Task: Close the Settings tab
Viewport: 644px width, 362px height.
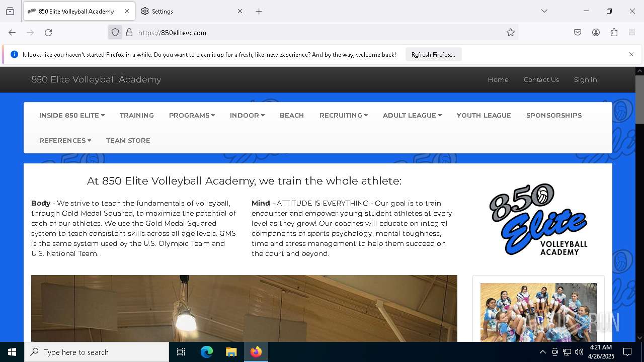Action: click(x=240, y=11)
